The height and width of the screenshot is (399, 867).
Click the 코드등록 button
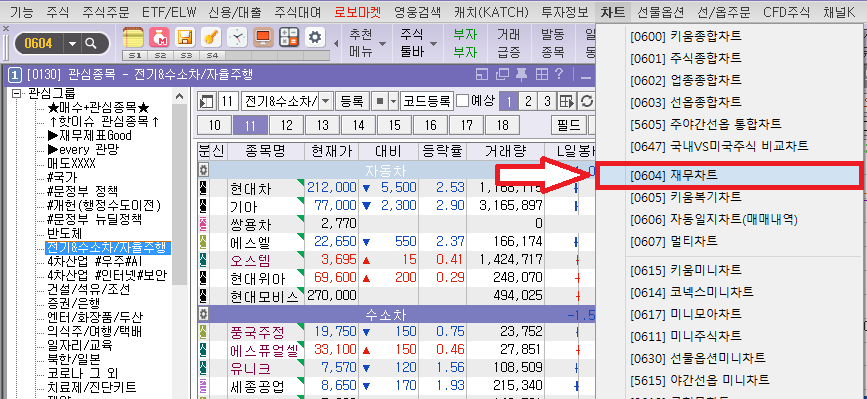coord(427,101)
